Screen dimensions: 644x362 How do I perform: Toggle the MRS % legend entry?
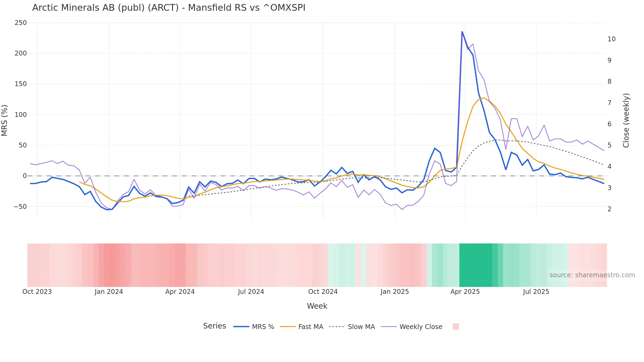254,327
